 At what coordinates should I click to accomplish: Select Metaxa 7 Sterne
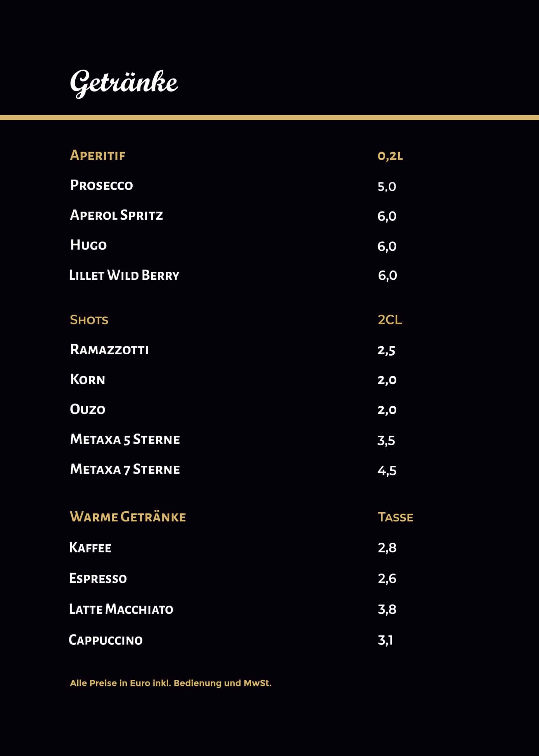pos(125,469)
